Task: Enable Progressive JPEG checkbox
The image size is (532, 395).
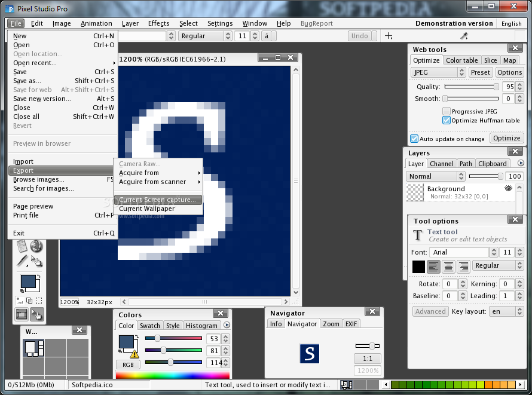Action: click(x=447, y=111)
